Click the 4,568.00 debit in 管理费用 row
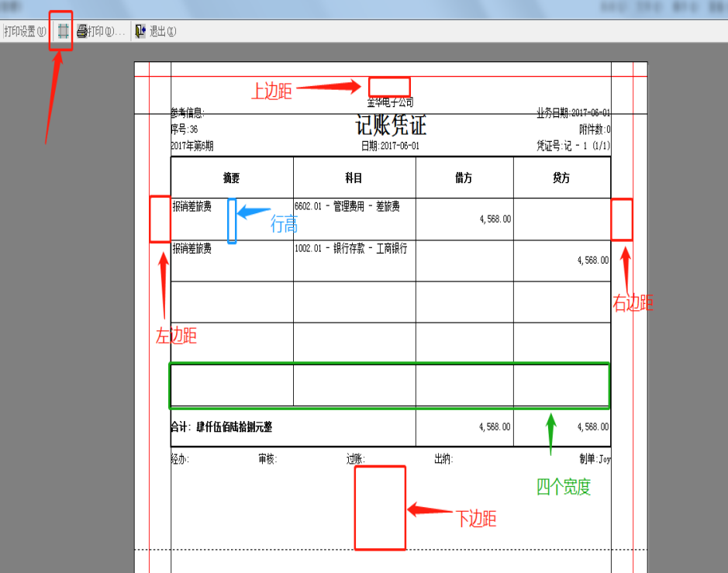728x573 pixels. click(495, 219)
